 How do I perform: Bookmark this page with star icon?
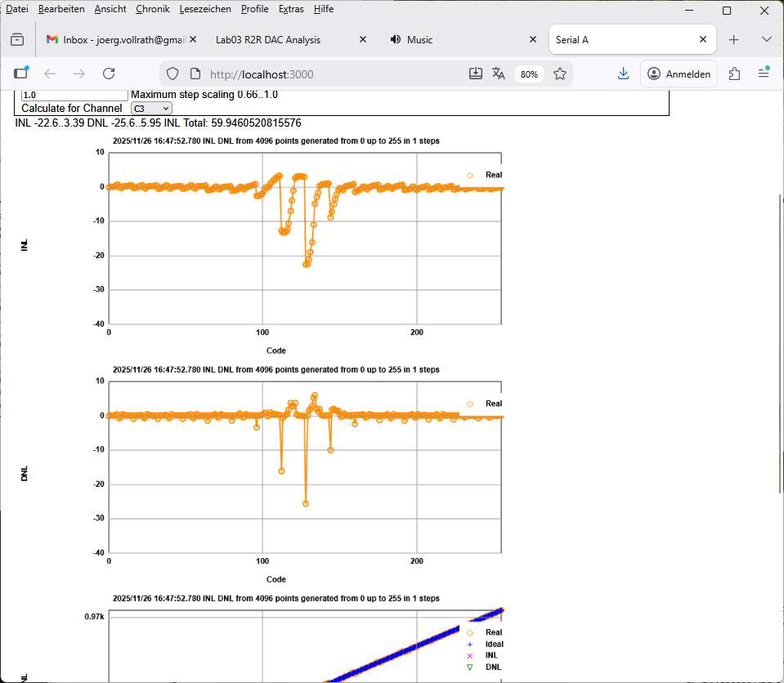point(560,74)
